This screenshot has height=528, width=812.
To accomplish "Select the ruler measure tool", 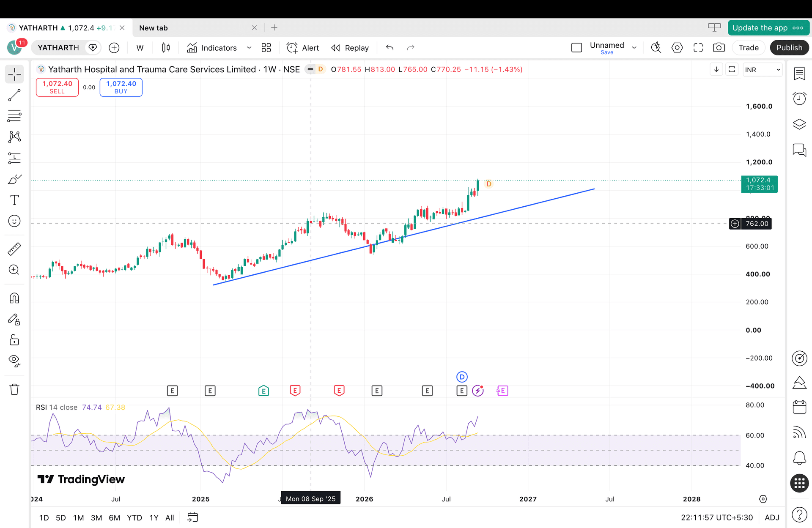I will (x=14, y=249).
